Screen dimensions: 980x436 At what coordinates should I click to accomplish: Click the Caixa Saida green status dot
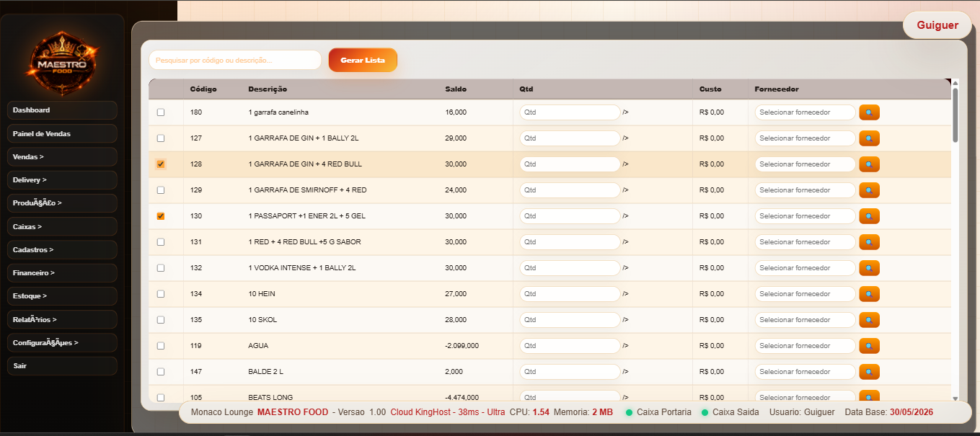705,412
